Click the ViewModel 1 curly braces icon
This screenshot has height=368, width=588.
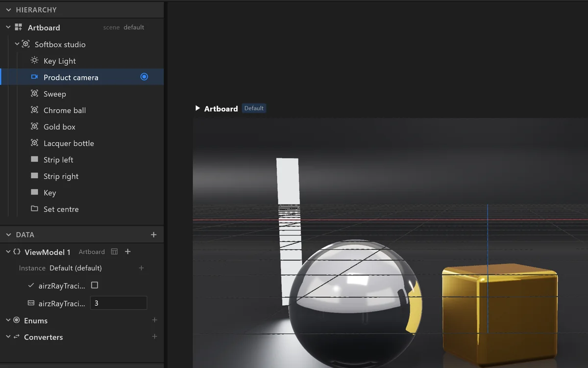click(x=17, y=252)
